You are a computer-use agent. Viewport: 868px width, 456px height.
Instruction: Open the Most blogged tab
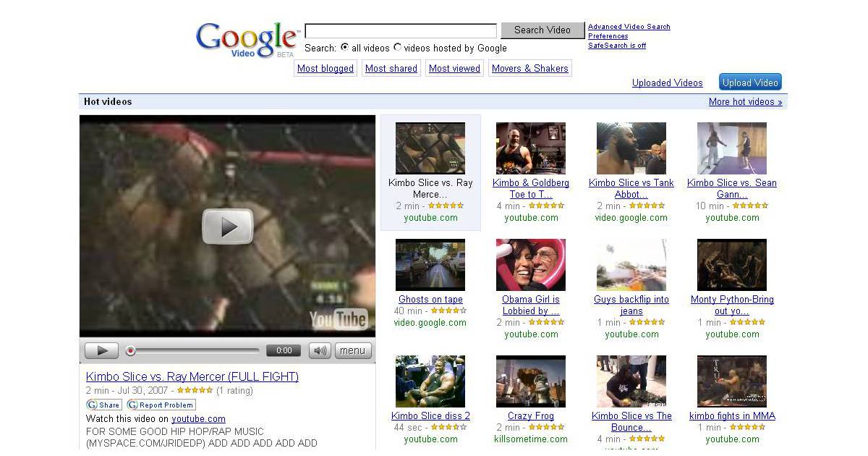(x=325, y=69)
